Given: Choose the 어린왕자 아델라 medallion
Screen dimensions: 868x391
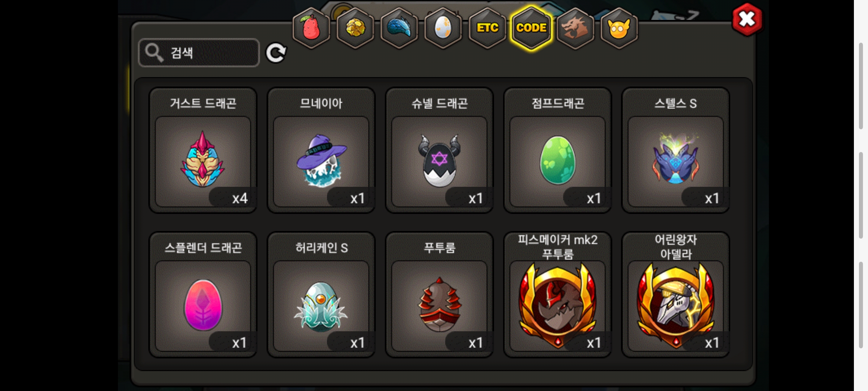Looking at the screenshot, I should (676, 295).
